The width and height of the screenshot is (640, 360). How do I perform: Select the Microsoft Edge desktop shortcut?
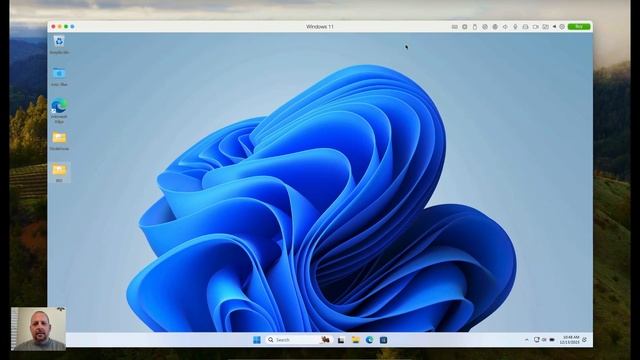click(x=59, y=110)
